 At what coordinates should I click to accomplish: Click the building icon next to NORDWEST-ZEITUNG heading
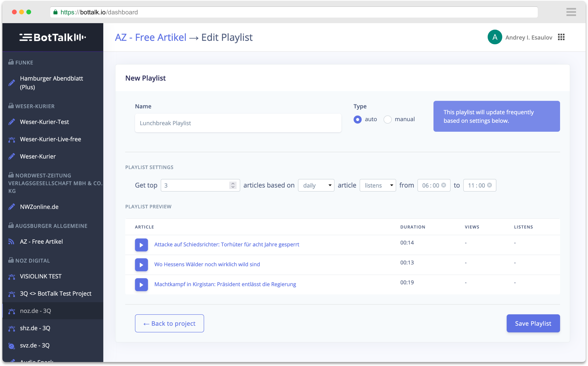[x=11, y=175]
